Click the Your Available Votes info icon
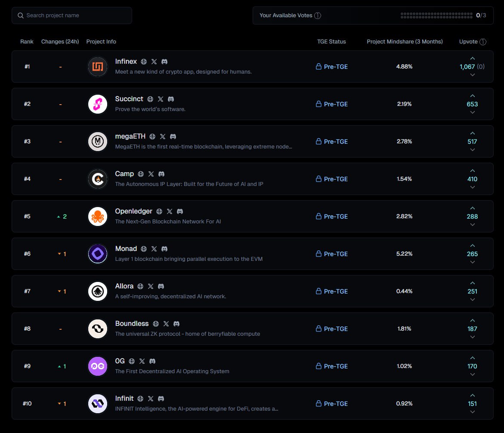 (318, 15)
